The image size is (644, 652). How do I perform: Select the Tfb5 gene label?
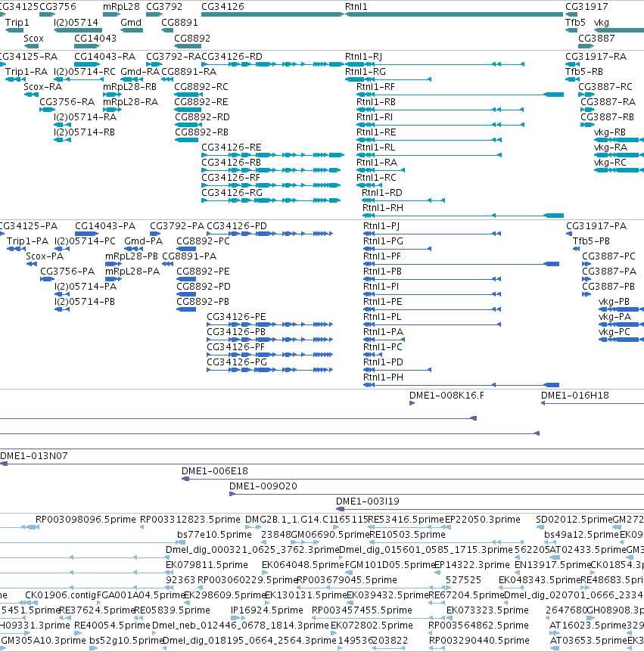pyautogui.click(x=575, y=23)
